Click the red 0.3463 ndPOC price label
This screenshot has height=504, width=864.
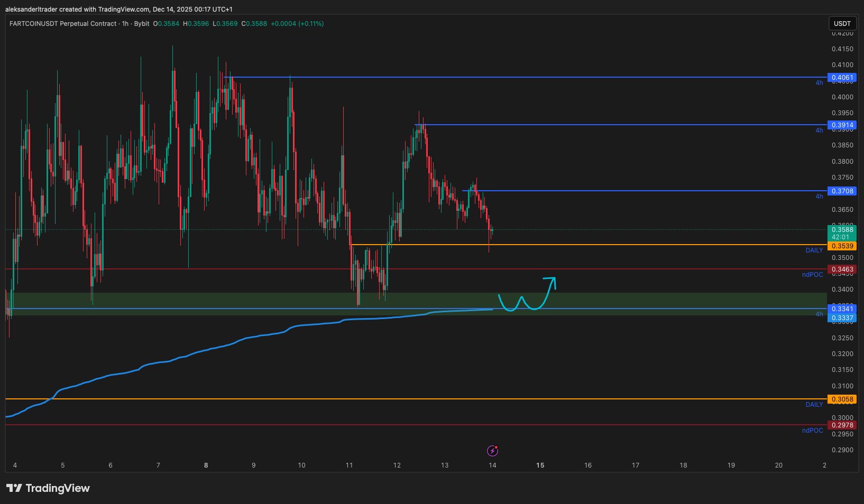(842, 269)
